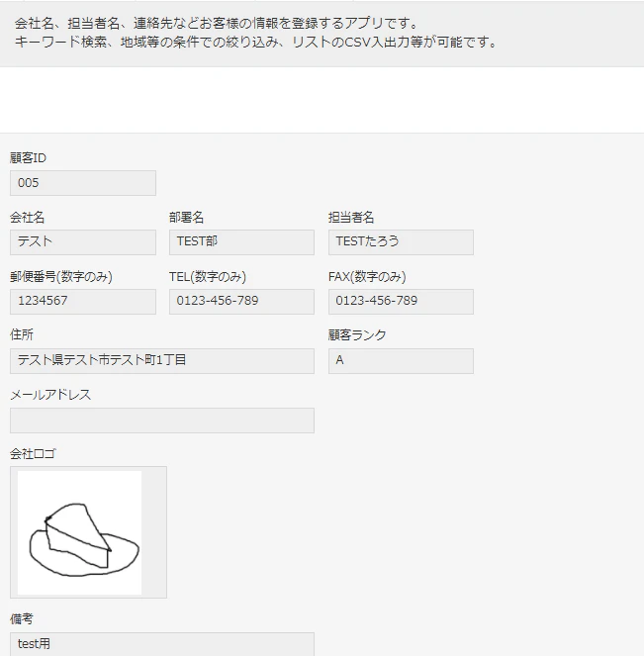Viewport: 644px width, 656px height.
Task: Click the 顧客ランク label
Action: [357, 335]
